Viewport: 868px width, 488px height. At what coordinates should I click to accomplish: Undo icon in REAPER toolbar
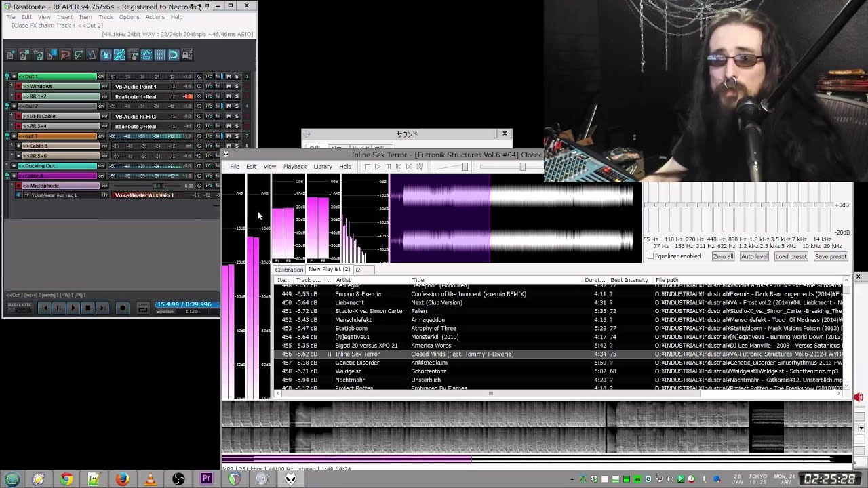point(65,55)
